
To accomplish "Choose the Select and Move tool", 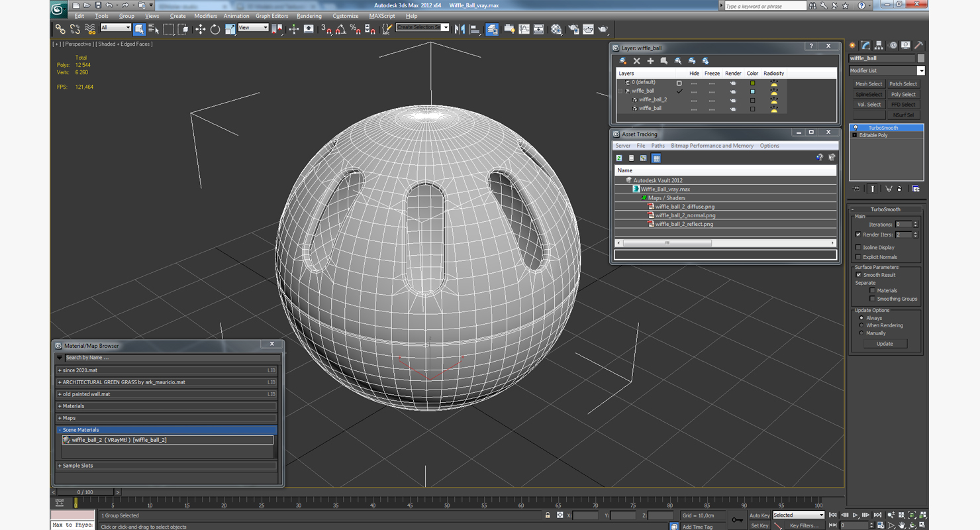I will [200, 29].
